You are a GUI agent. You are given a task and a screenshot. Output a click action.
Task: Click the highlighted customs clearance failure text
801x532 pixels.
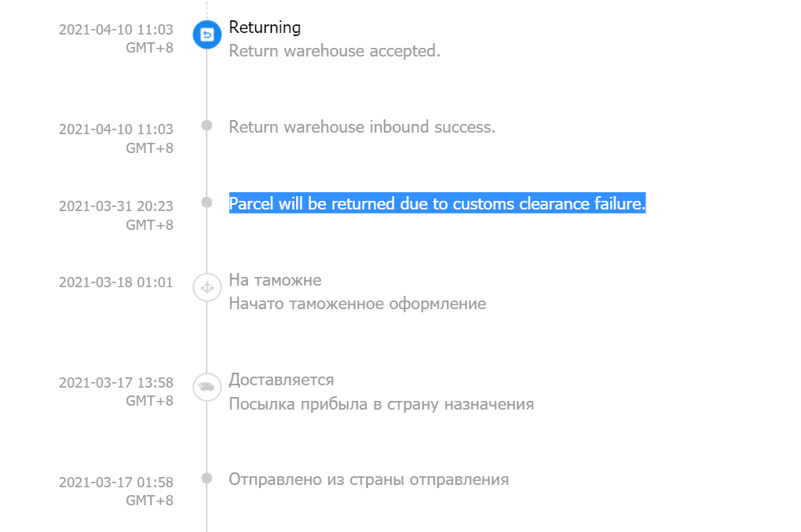[437, 203]
